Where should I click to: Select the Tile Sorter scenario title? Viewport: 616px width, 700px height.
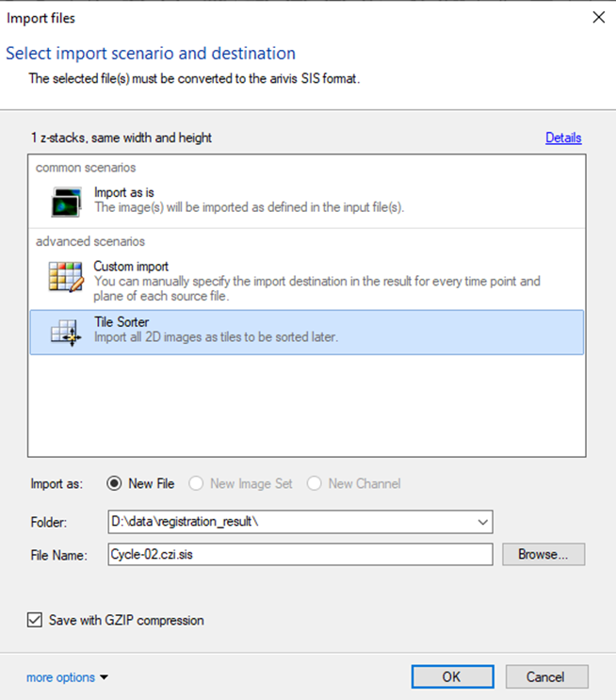click(122, 322)
